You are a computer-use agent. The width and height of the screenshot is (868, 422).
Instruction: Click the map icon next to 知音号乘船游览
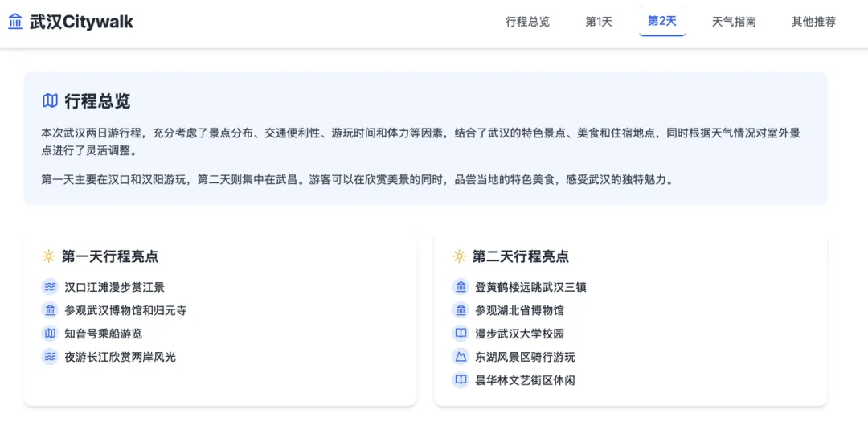[x=50, y=334]
